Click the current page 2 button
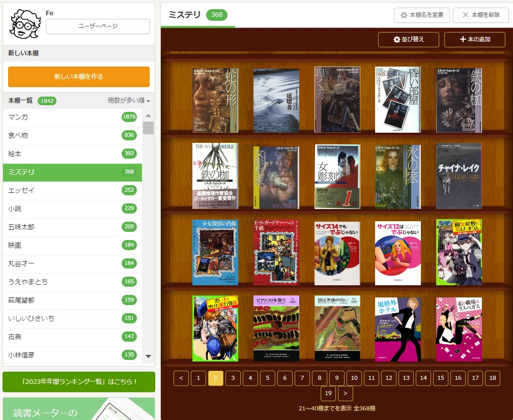This screenshot has width=513, height=420. pyautogui.click(x=216, y=378)
